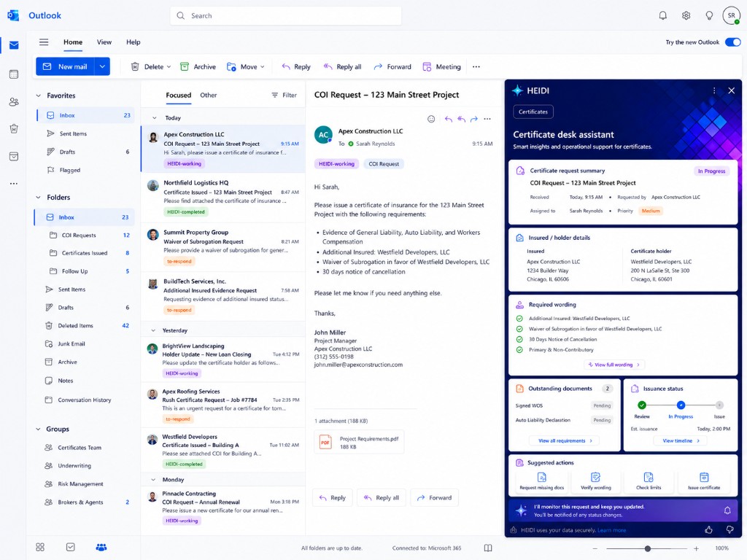
Task: Open the immersive reader book icon
Action: point(488,548)
